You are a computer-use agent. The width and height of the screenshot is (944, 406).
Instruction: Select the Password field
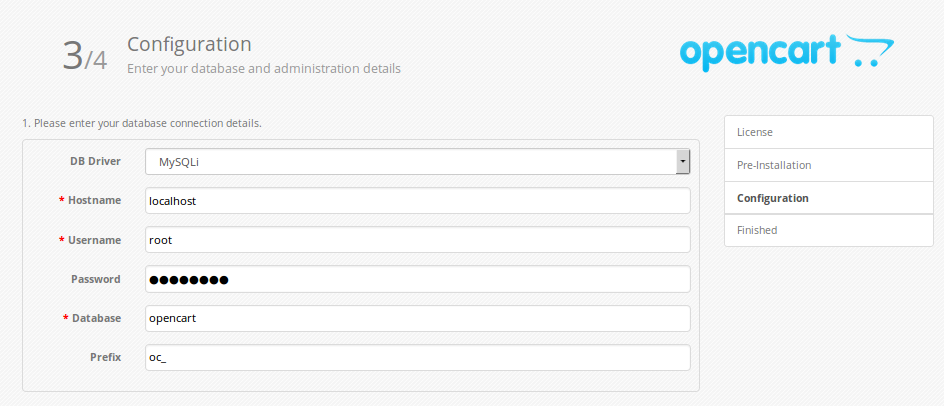[x=417, y=279]
